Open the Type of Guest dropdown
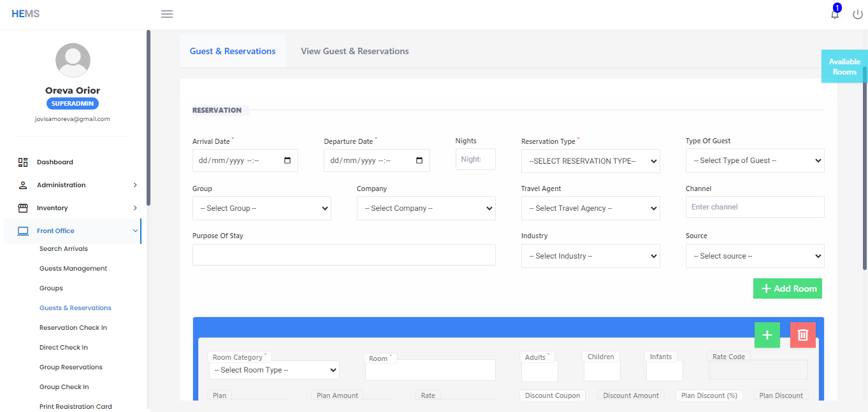Viewport: 868px width, 412px height. tap(755, 160)
